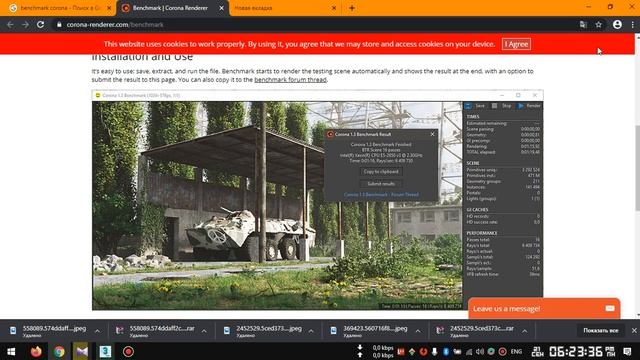Image resolution: width=640 pixels, height=360 pixels.
Task: Click the 2452529.5ced373c rar archive icon
Action: [x=440, y=331]
